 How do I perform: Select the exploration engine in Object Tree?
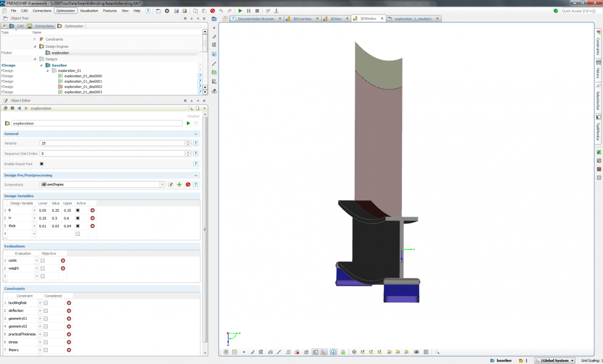[x=60, y=52]
